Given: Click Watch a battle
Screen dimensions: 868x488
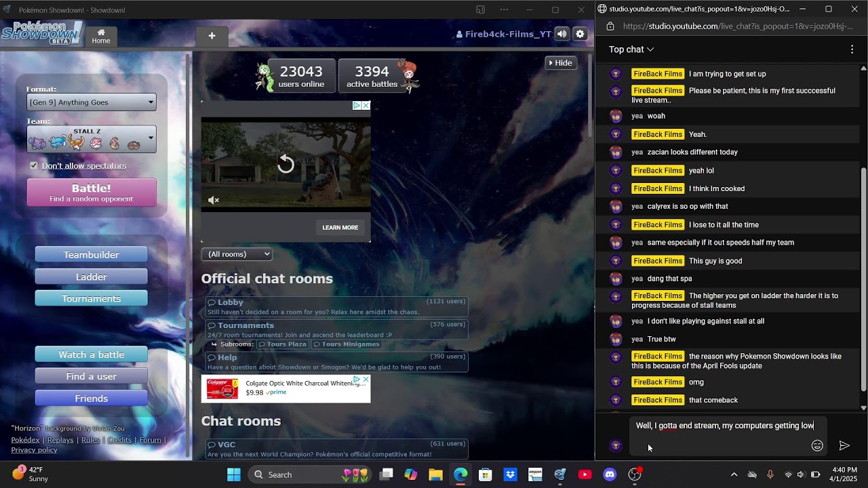Looking at the screenshot, I should [92, 354].
